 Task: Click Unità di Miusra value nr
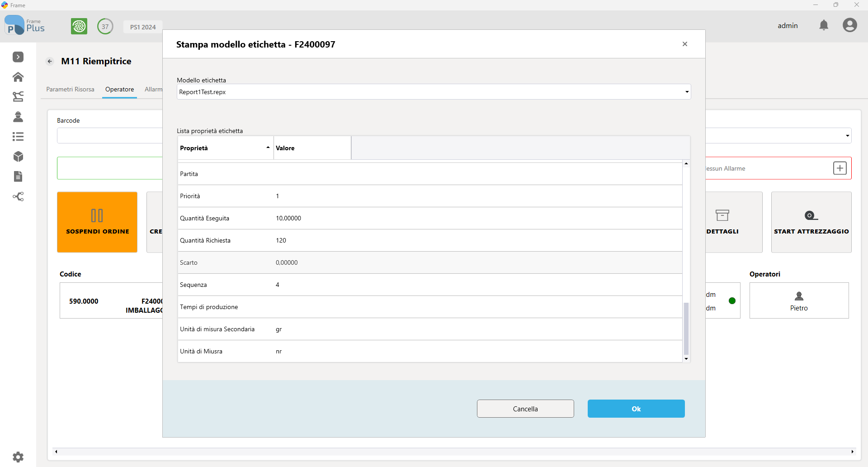click(279, 351)
